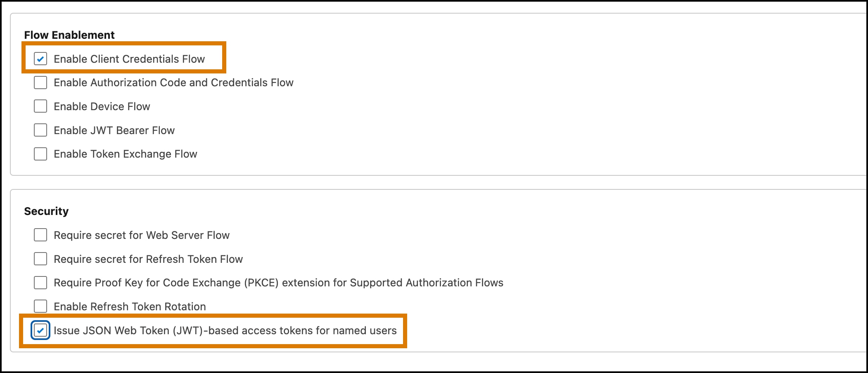868x373 pixels.
Task: Enable JWT Bearer Flow
Action: [x=40, y=130]
